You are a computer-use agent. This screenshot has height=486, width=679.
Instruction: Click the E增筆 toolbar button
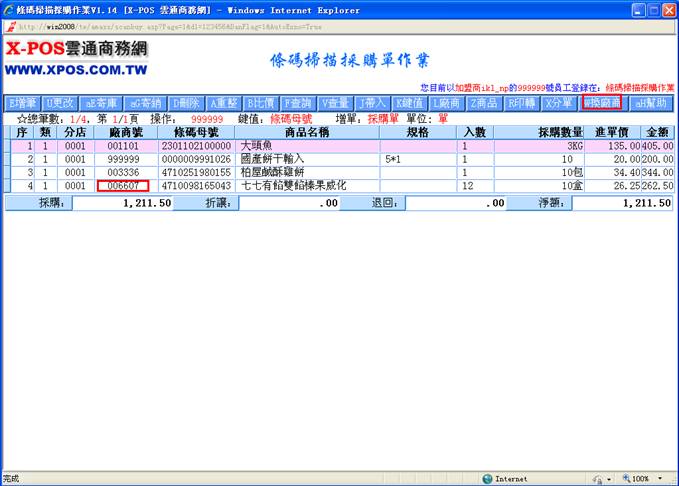[x=22, y=103]
